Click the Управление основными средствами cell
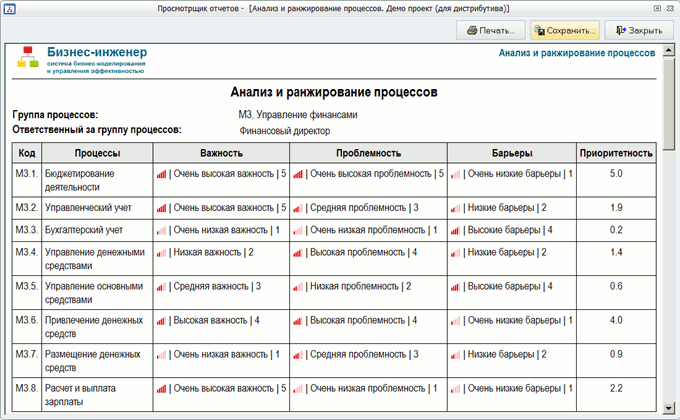The width and height of the screenshot is (680, 420). 97,293
